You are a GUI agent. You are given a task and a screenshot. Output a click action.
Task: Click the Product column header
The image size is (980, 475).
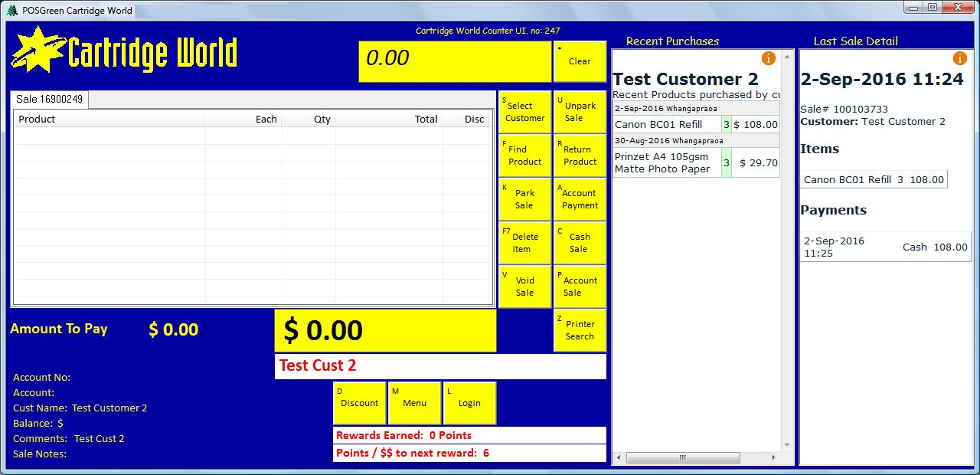click(109, 119)
